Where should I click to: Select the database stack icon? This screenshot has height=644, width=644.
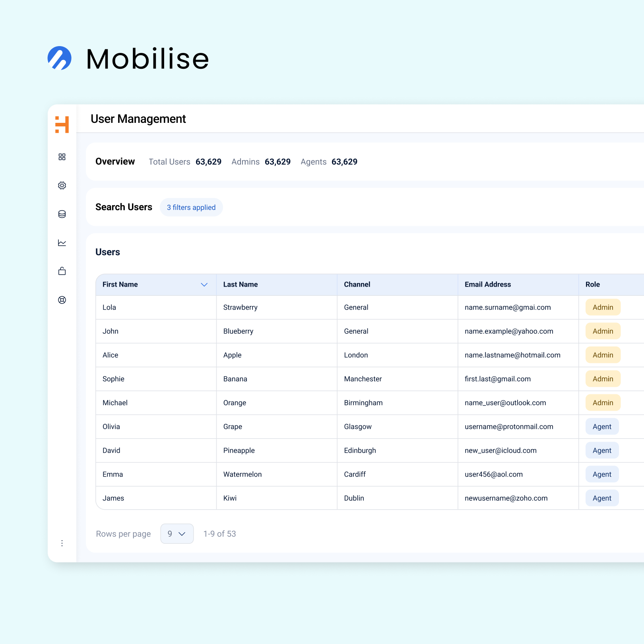62,214
